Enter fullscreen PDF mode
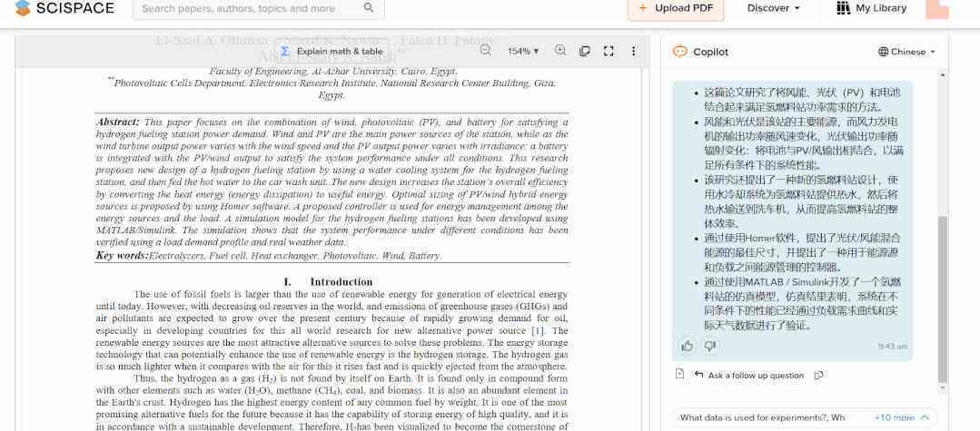 [x=609, y=51]
